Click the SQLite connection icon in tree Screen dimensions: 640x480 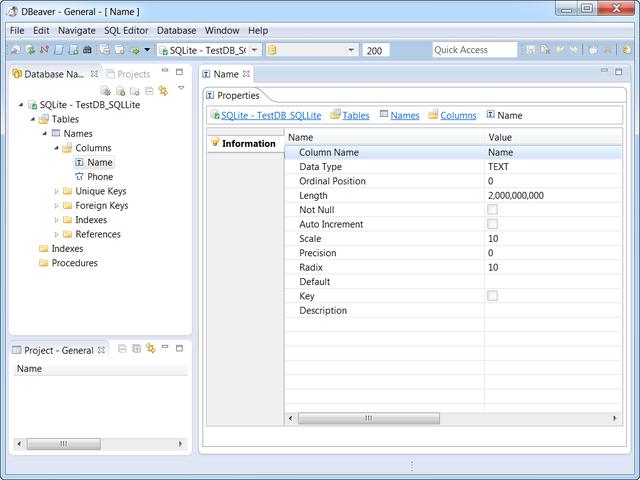32,105
